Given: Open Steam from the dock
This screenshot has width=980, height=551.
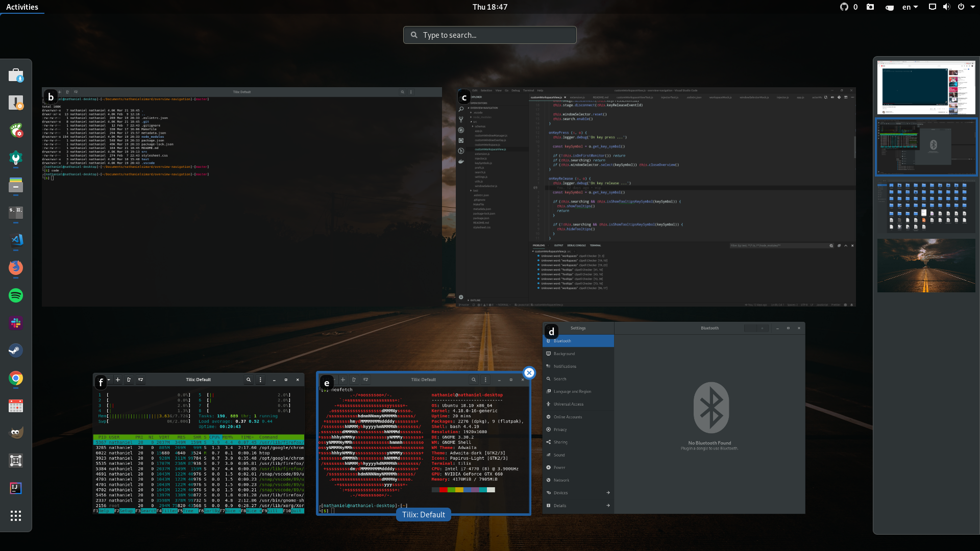Looking at the screenshot, I should (x=16, y=350).
